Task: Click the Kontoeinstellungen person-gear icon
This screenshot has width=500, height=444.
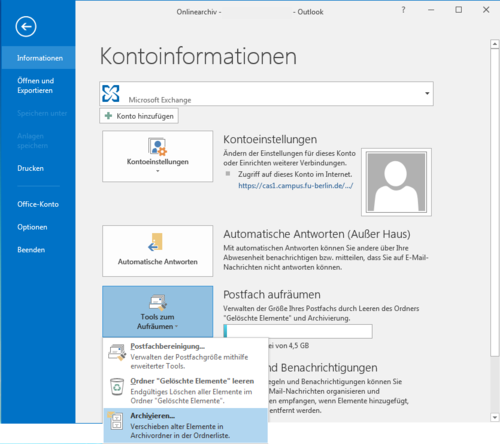Action: click(157, 147)
